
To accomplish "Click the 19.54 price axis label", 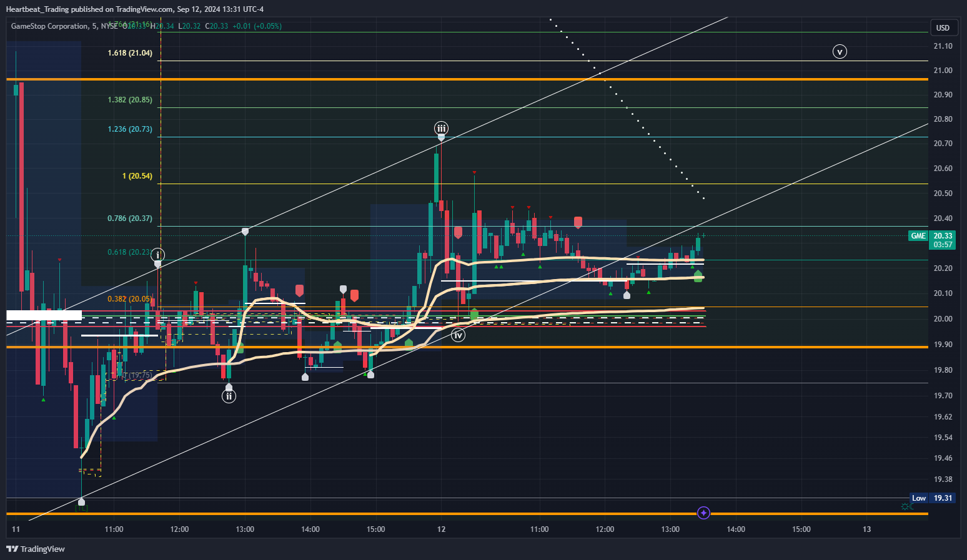I will point(943,438).
